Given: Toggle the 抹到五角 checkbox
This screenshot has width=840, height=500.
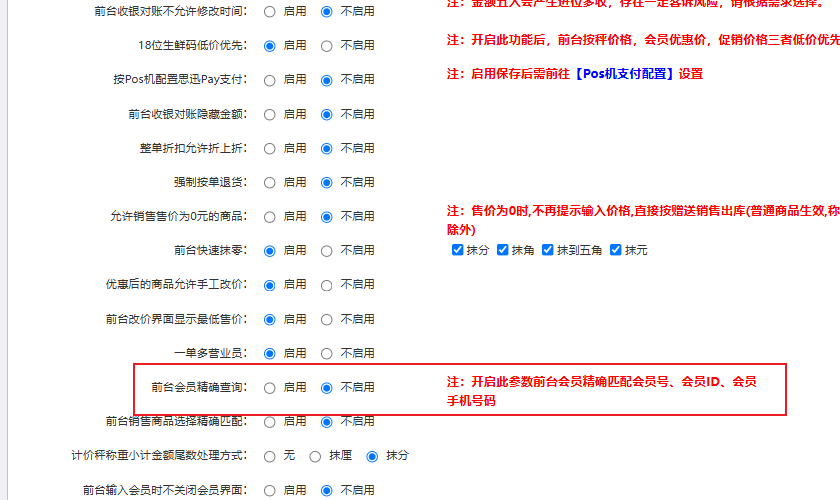Looking at the screenshot, I should tap(548, 250).
